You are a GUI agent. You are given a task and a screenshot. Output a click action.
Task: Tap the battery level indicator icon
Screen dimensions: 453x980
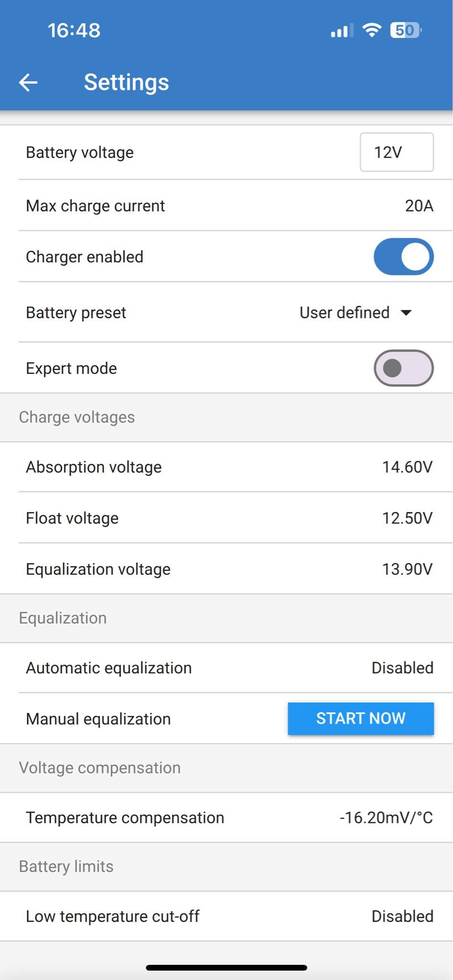tap(406, 30)
